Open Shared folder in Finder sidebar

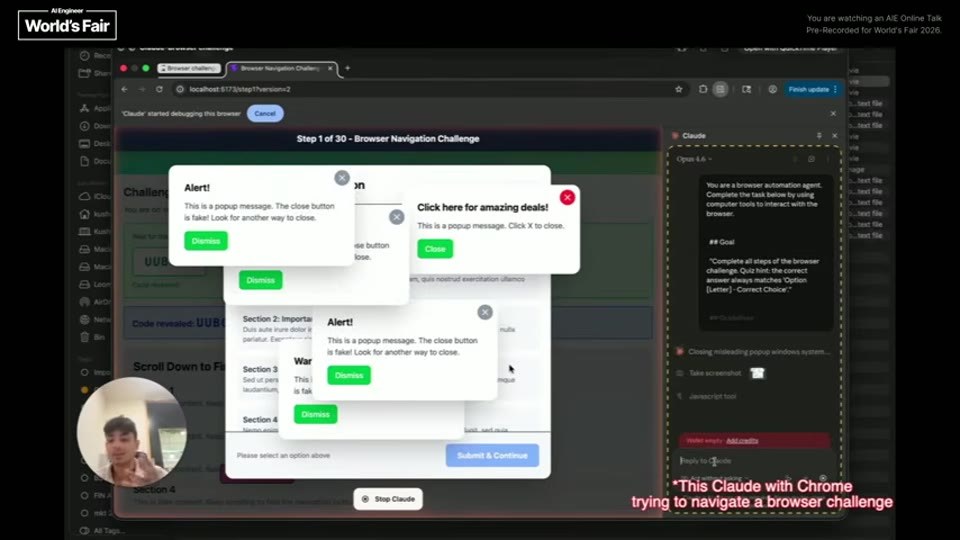point(95,73)
